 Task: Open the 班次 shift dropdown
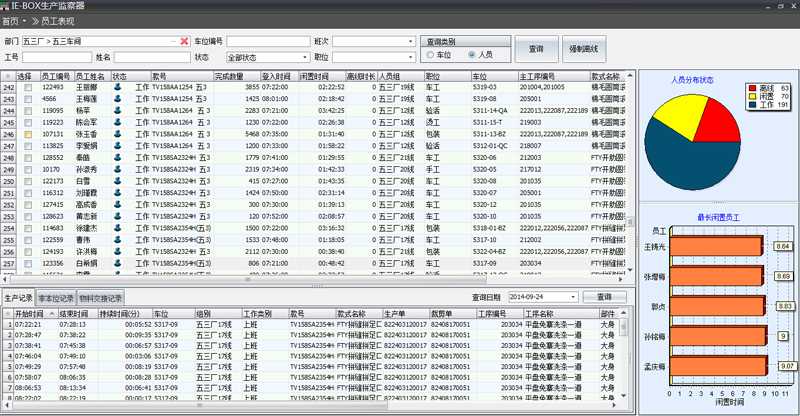[x=411, y=42]
